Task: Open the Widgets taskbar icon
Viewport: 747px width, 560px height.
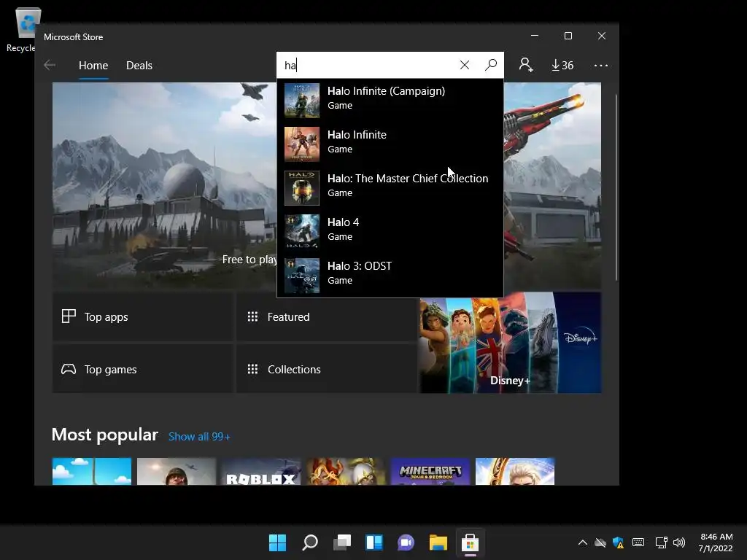Action: [x=374, y=542]
